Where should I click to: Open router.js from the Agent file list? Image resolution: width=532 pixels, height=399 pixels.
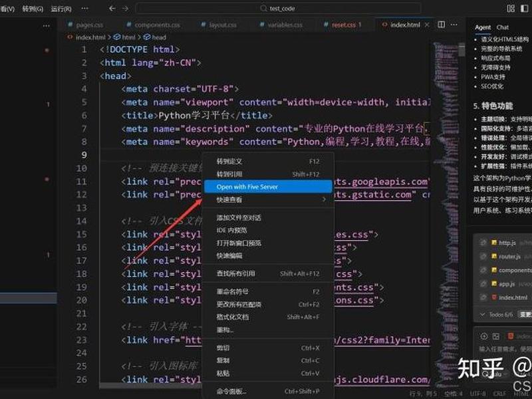coord(509,256)
